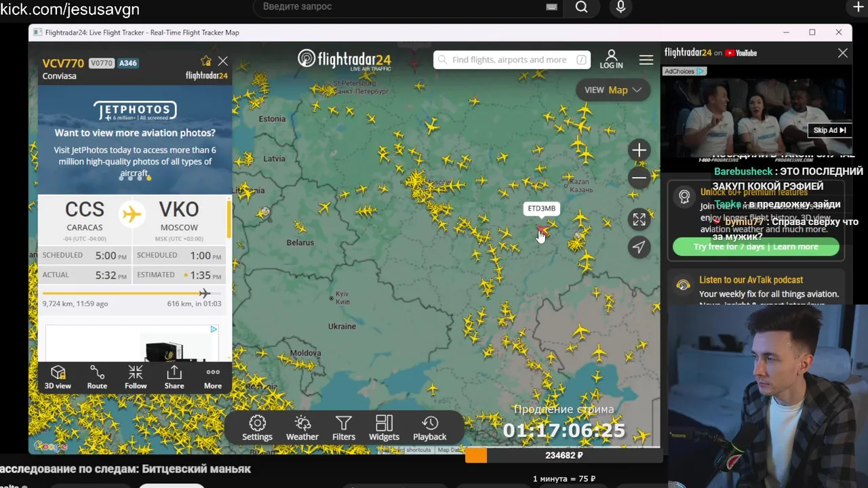This screenshot has width=868, height=488.
Task: Open the More options menu
Action: point(213,377)
